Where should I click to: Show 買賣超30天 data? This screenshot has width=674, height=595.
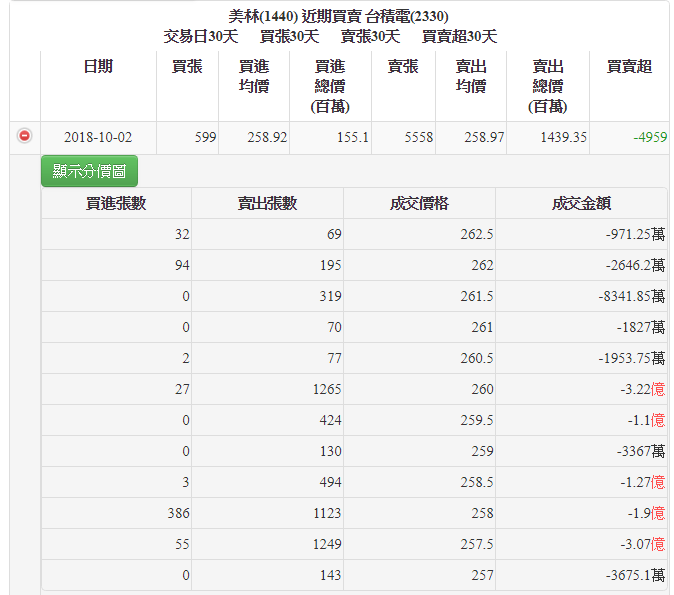click(x=459, y=37)
